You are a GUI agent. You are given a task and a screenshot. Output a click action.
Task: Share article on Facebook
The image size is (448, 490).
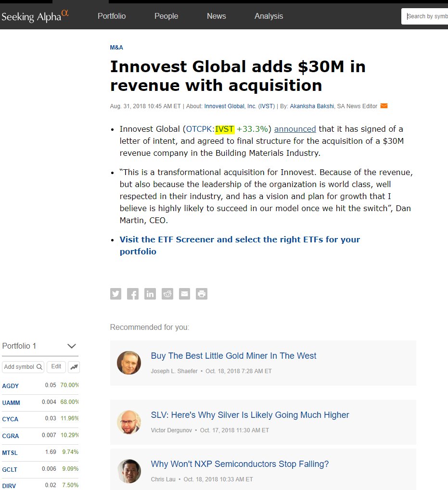(133, 294)
